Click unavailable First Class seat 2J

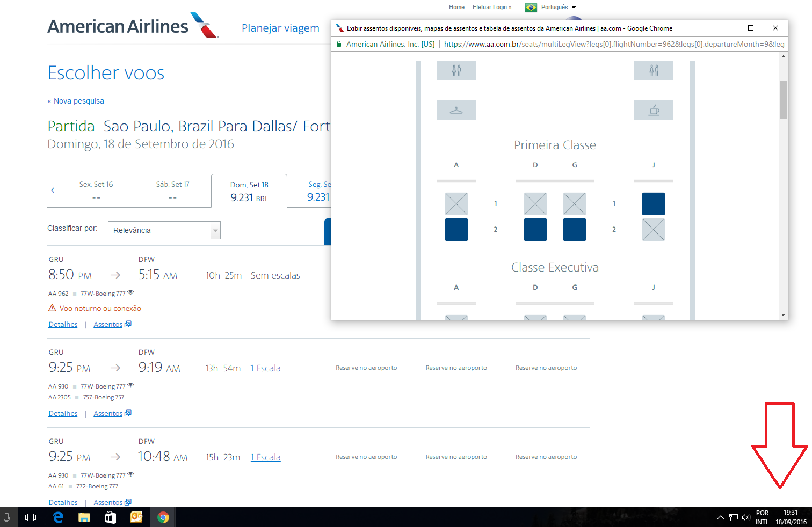(653, 230)
